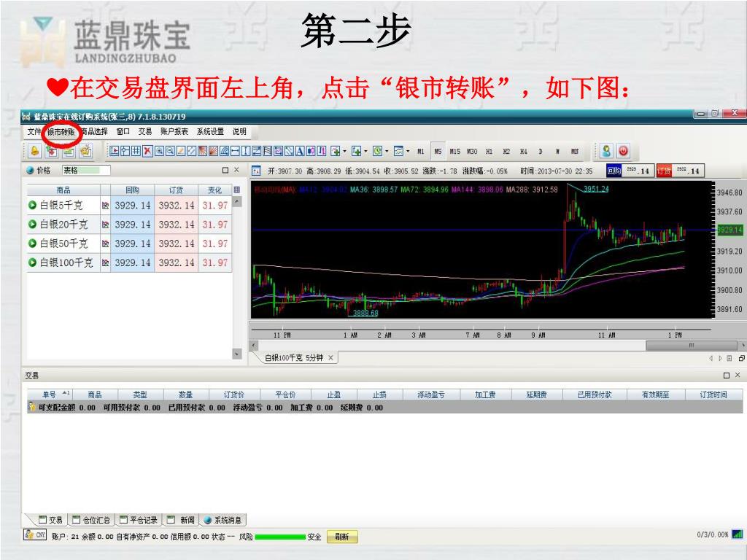Select the M30 timeframe
Viewport: 747px width, 560px height.
click(x=472, y=152)
